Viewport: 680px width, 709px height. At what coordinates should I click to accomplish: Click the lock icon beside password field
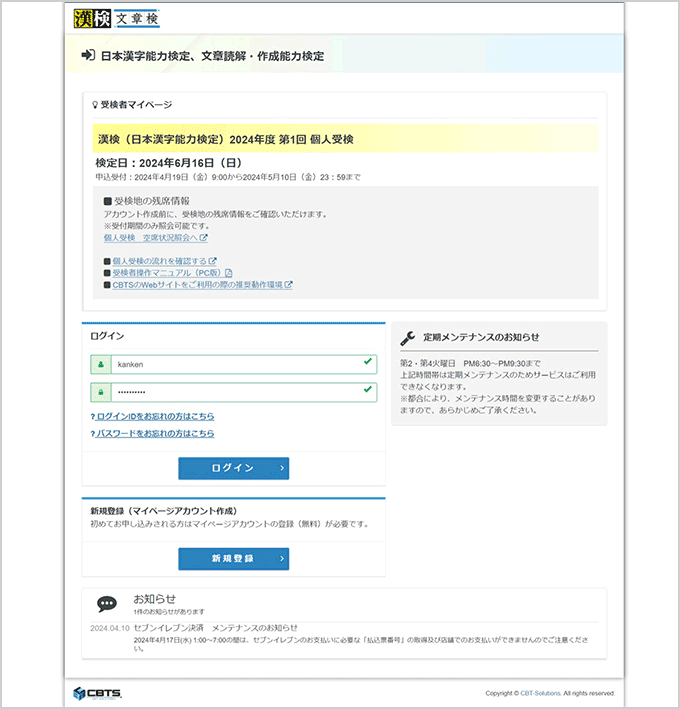point(101,392)
